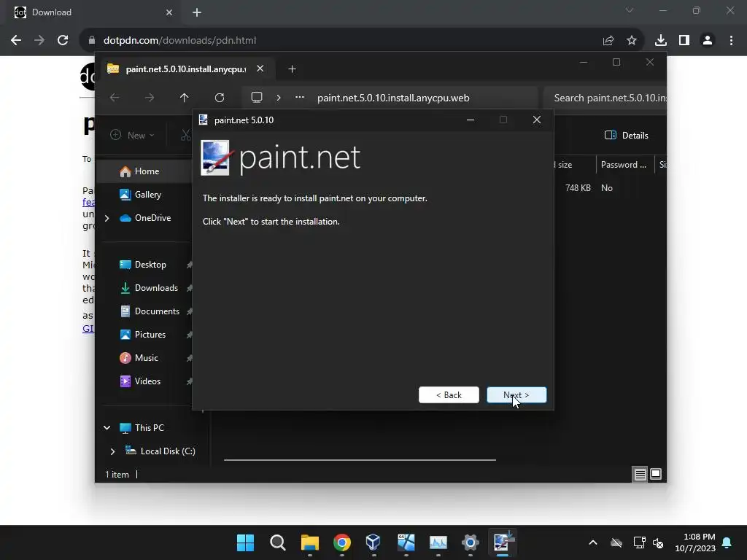The image size is (747, 560).
Task: Open a new Chrome tab
Action: [197, 12]
